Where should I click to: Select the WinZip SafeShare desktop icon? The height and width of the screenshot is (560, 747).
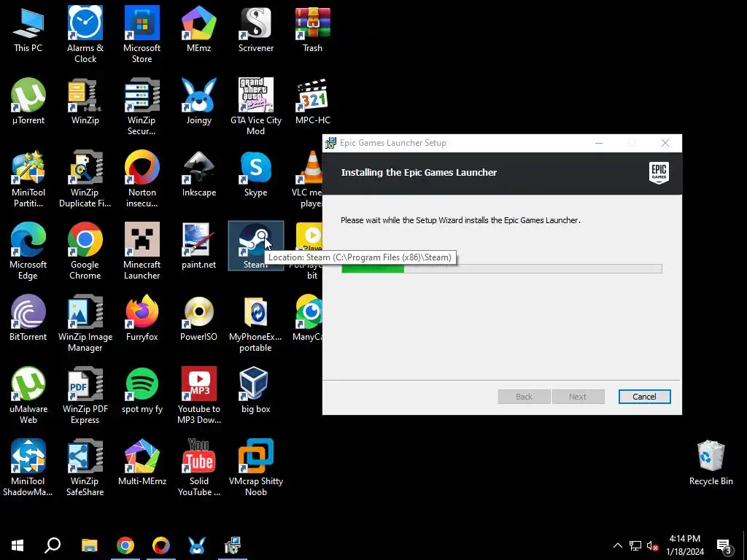(x=85, y=467)
